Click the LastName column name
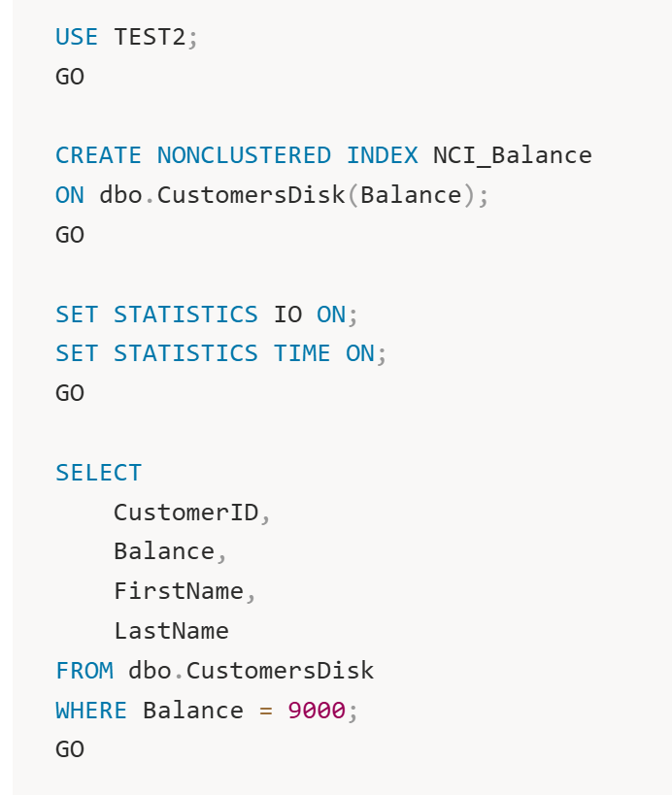This screenshot has width=672, height=795. tap(172, 631)
